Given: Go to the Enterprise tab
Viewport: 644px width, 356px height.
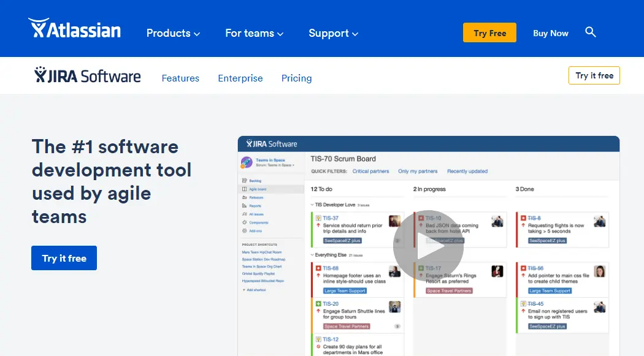Looking at the screenshot, I should click(x=240, y=78).
